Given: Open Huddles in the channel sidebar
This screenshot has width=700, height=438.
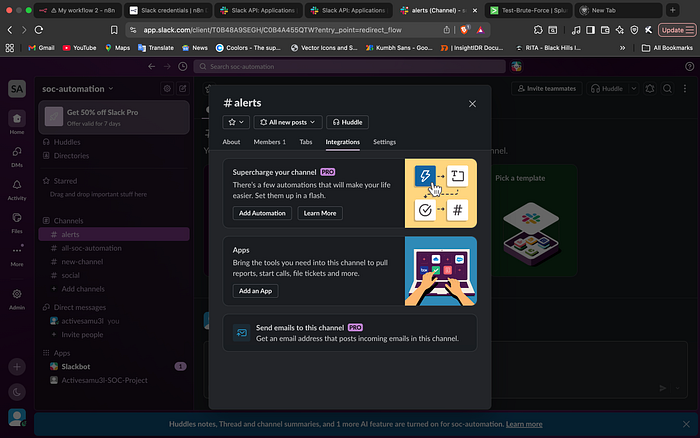Looking at the screenshot, I should (114, 142).
